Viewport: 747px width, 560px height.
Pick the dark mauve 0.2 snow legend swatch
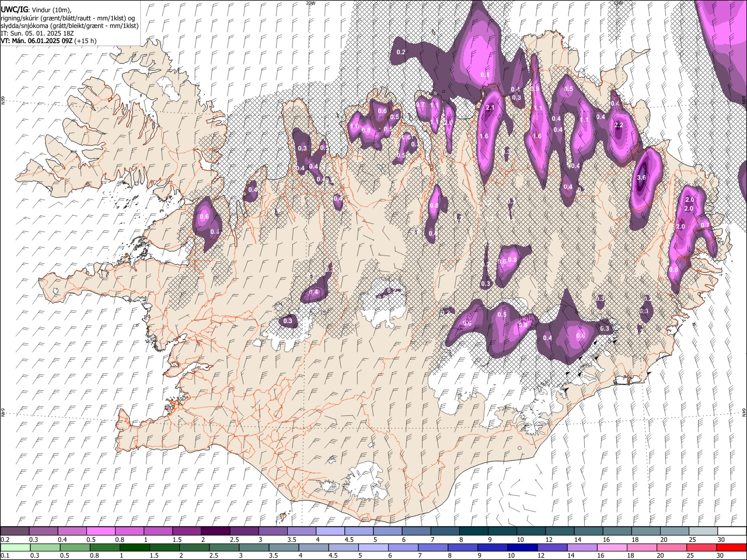click(x=15, y=531)
